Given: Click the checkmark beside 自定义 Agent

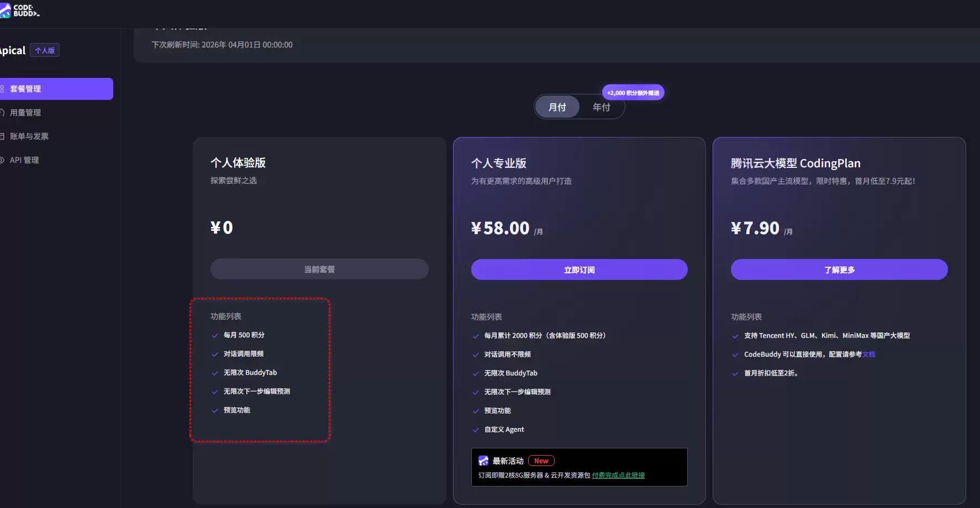Looking at the screenshot, I should click(475, 430).
